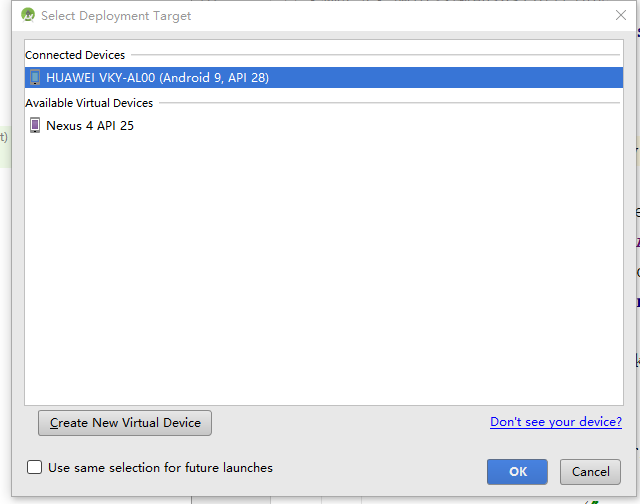Cancel the deployment target selection
Image resolution: width=640 pixels, height=504 pixels.
point(590,472)
